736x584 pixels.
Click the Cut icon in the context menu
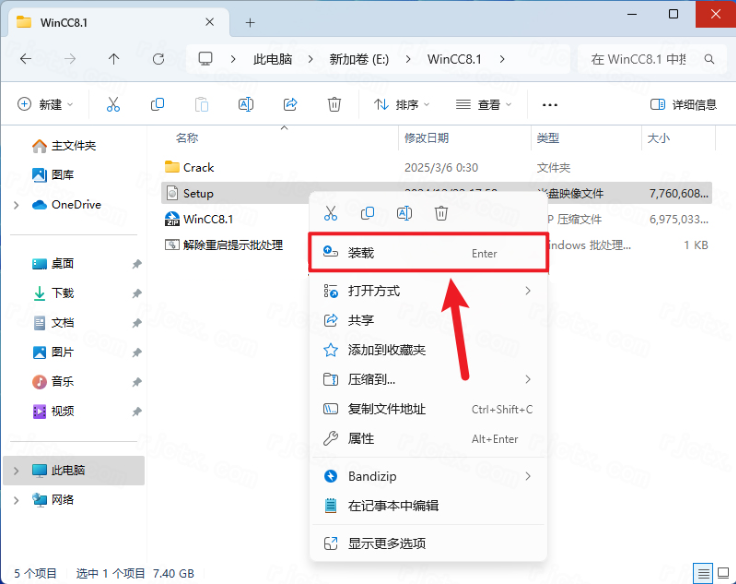[330, 214]
